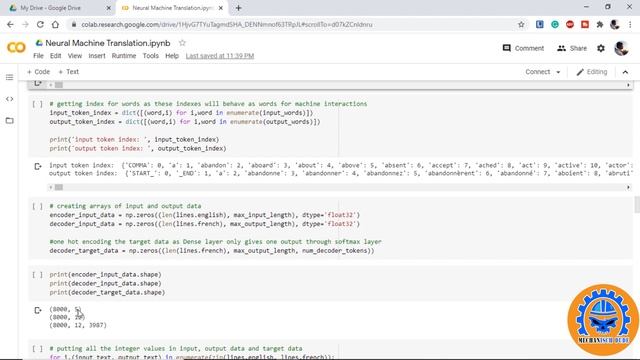This screenshot has width=640, height=360.
Task: Open the user account avatar in Colab
Action: (621, 48)
